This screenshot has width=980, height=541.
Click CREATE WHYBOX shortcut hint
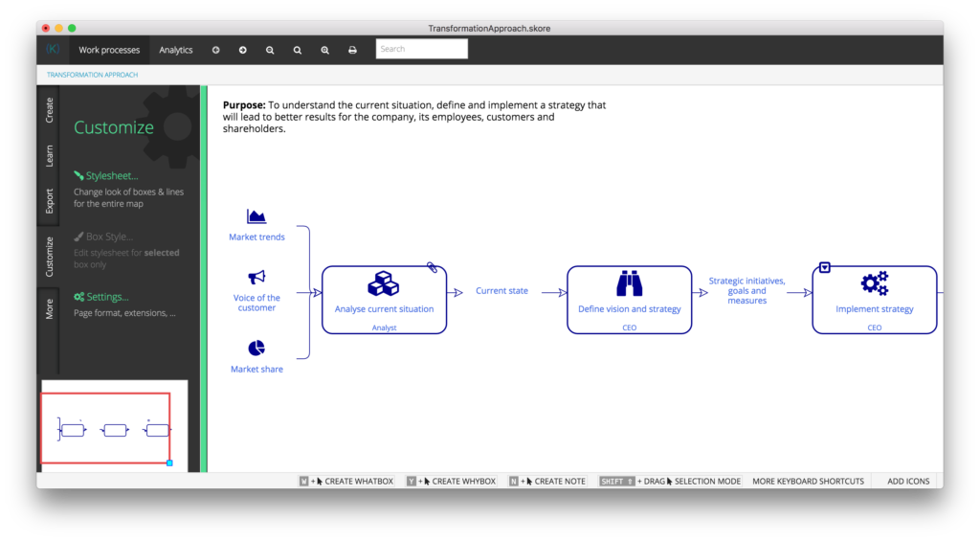click(452, 481)
